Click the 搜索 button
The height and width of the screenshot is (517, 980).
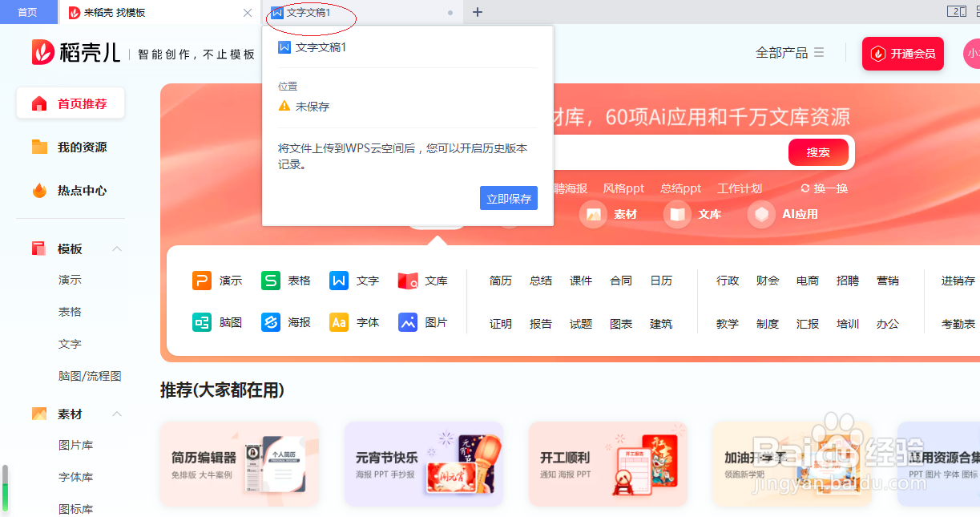[818, 152]
